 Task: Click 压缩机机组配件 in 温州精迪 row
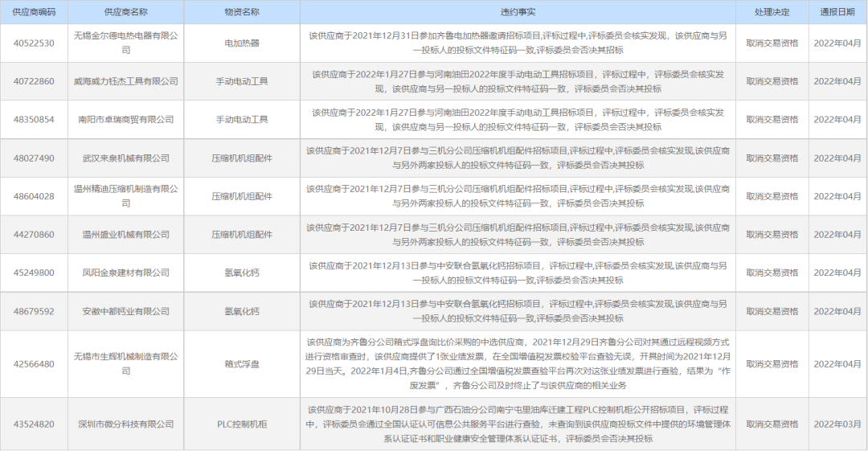[x=242, y=196]
